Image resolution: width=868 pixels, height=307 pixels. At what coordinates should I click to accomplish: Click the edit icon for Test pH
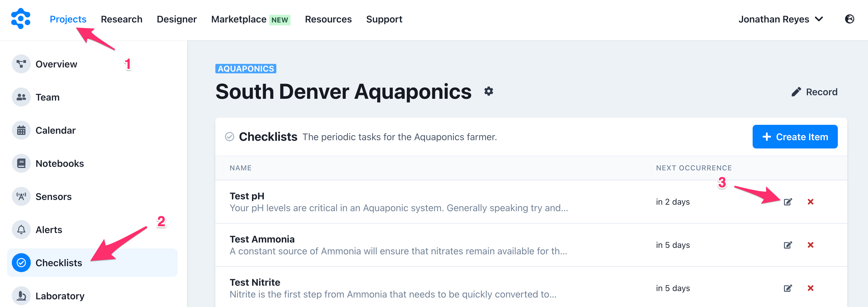(x=788, y=202)
